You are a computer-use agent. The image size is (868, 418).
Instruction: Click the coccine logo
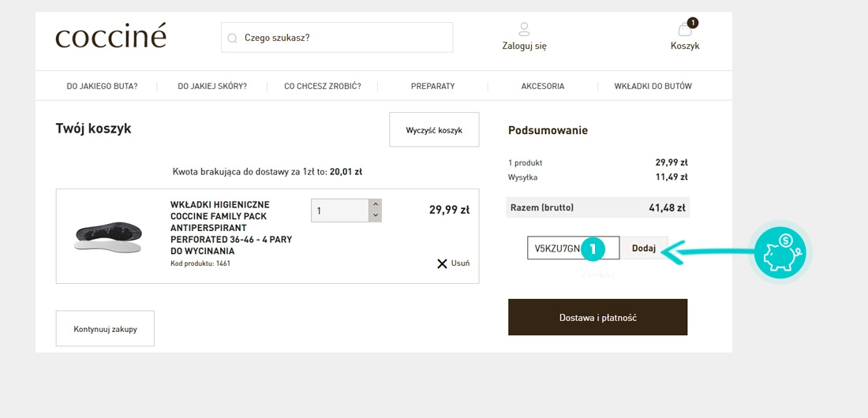[110, 36]
